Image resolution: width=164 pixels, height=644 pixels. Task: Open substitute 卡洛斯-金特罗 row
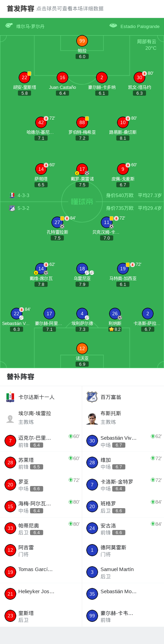click(x=123, y=485)
